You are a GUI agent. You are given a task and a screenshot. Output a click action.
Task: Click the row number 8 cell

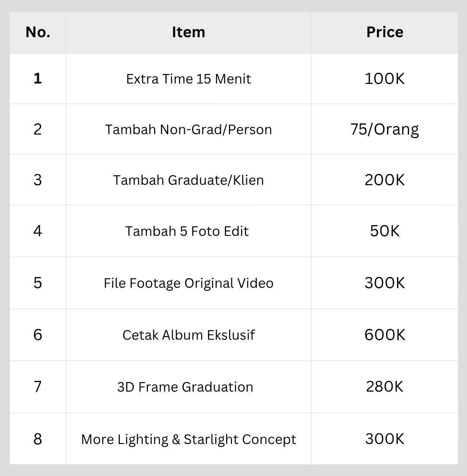[38, 439]
